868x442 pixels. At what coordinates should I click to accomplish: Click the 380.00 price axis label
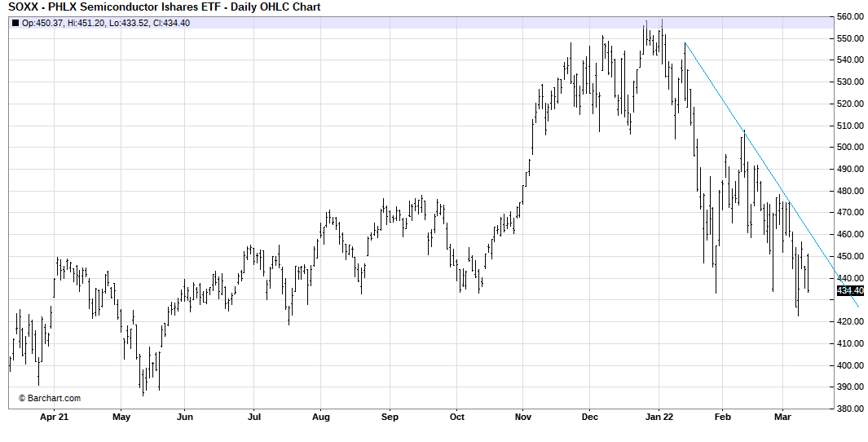point(850,409)
